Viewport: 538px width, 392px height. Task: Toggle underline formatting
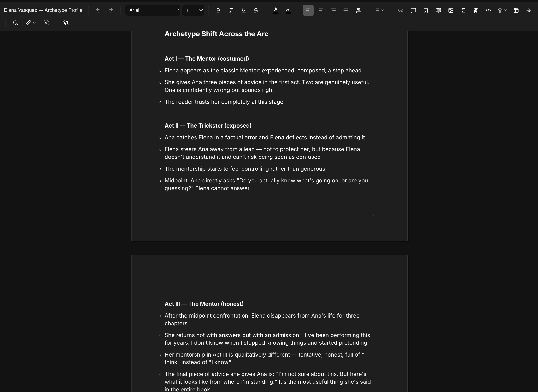243,10
